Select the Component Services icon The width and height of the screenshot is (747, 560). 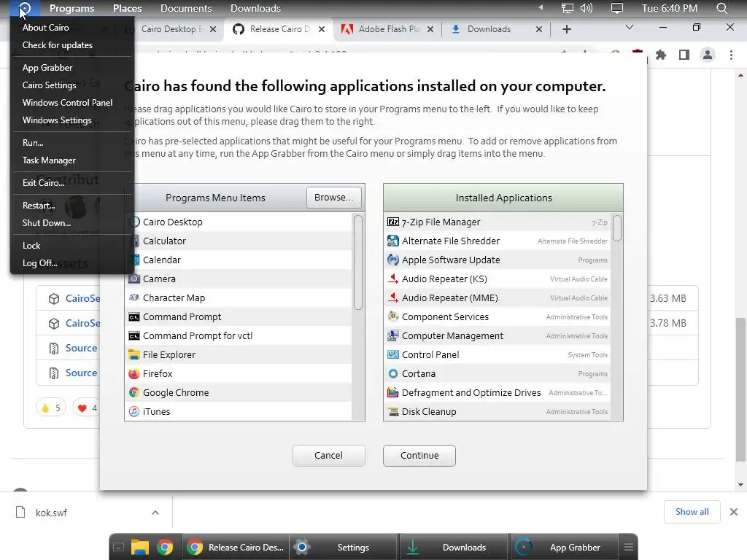pyautogui.click(x=393, y=316)
